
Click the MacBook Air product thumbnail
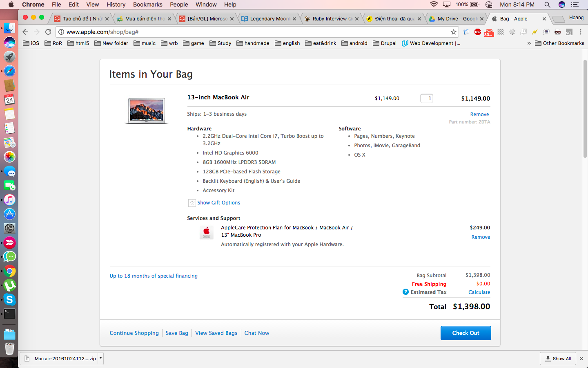[x=147, y=111]
